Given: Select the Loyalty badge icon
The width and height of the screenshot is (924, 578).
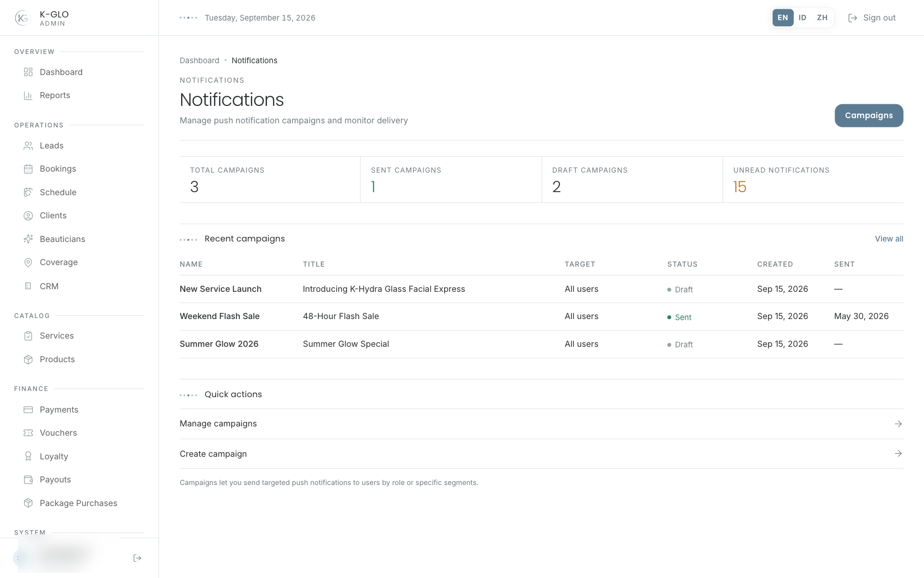Looking at the screenshot, I should click(x=28, y=456).
